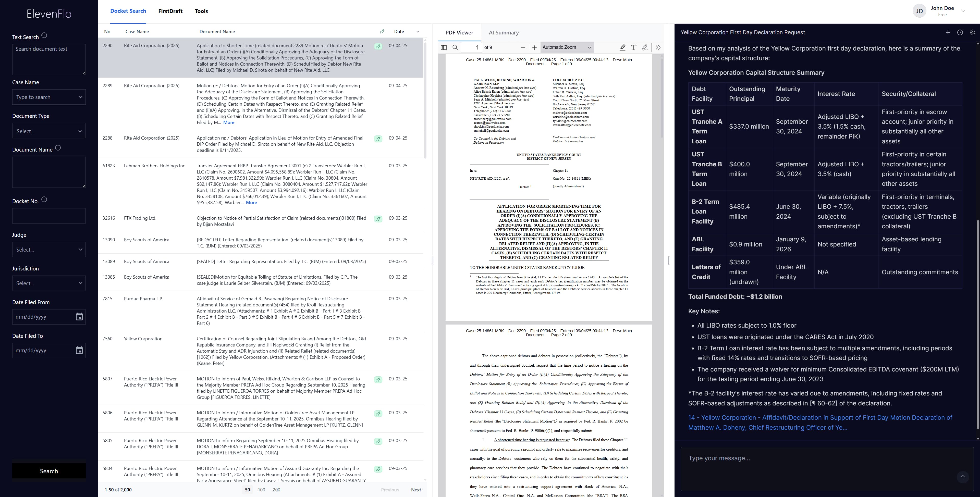980x497 pixels.
Task: Toggle the PDF viewer sidebar panel
Action: tap(444, 47)
